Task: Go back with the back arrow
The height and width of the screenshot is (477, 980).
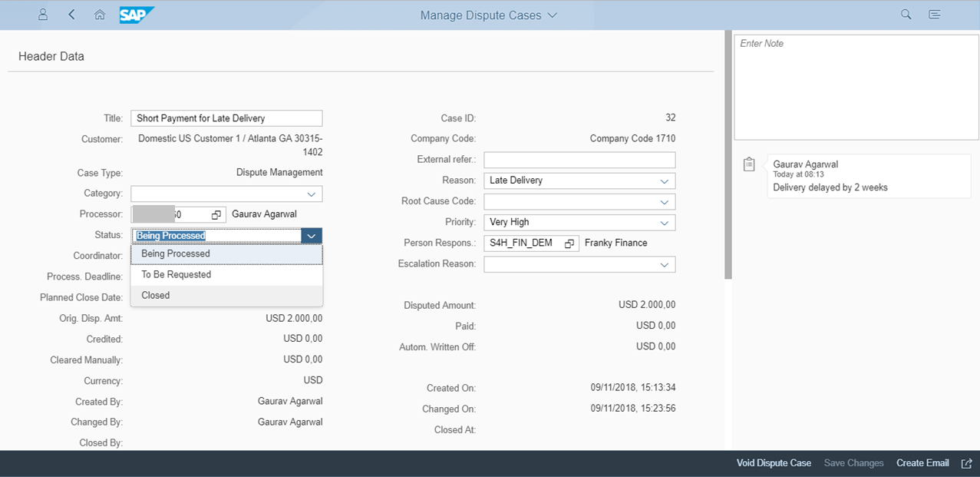Action: [71, 15]
